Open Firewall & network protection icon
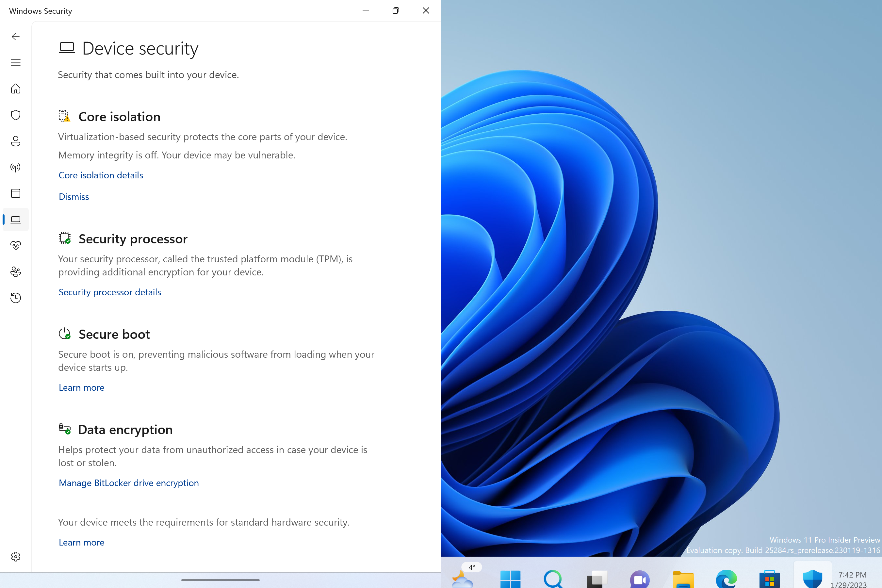 15,167
